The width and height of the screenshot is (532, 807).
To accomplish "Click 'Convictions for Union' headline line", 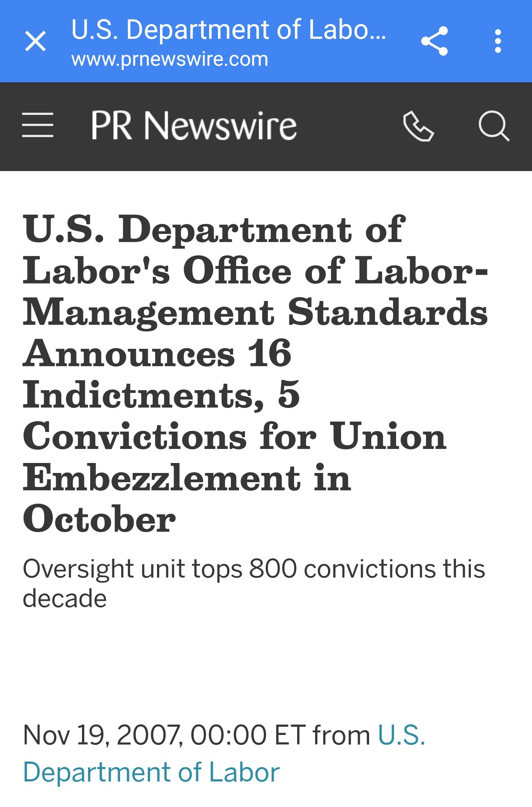I will tap(235, 436).
